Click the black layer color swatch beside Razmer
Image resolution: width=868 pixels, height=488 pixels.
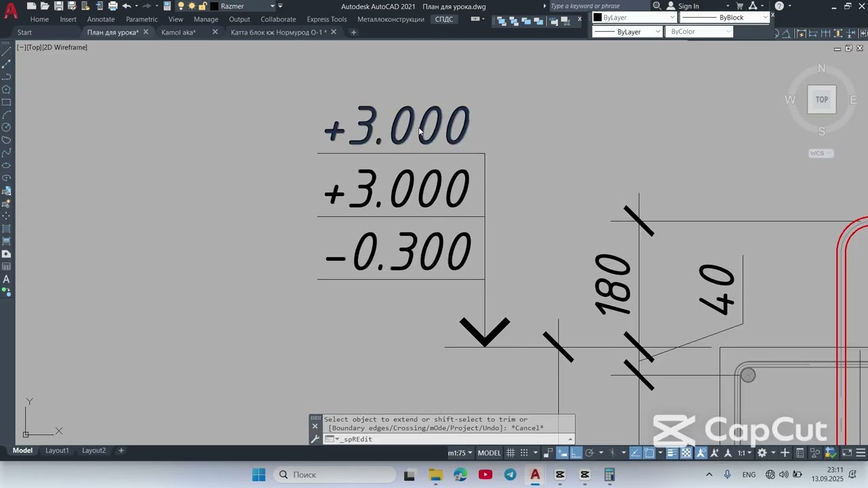click(x=214, y=6)
